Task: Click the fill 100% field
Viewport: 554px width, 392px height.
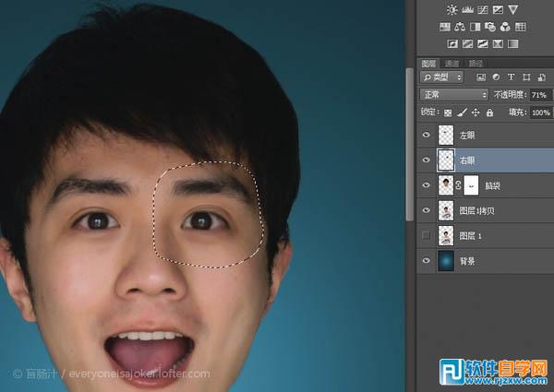Action: [541, 113]
